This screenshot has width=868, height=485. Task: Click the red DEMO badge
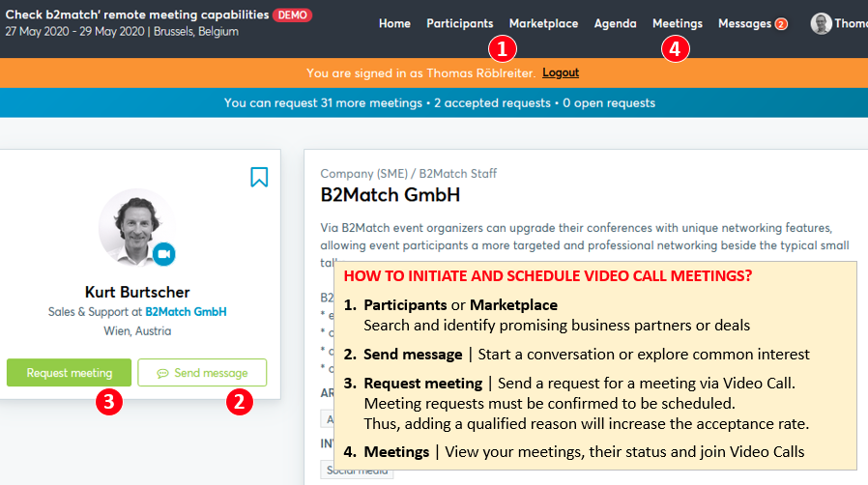coord(292,14)
